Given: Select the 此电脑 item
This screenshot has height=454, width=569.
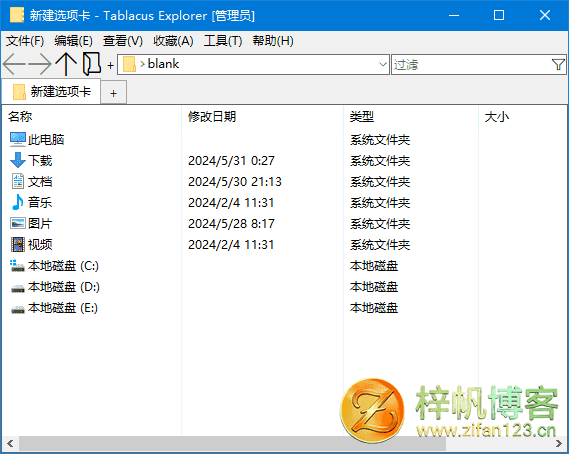Looking at the screenshot, I should click(x=46, y=139).
